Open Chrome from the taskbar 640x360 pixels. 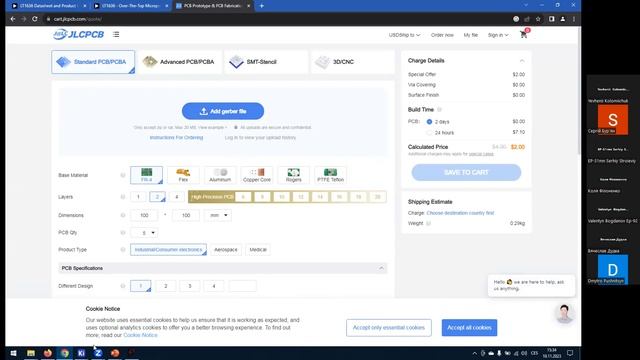coord(64,353)
